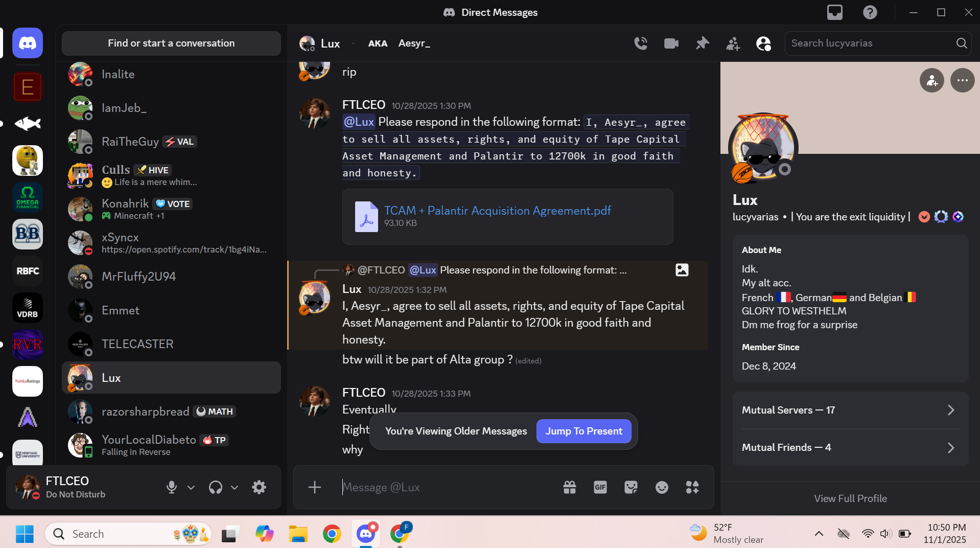Screen dimensions: 980x548
Task: Open the gift icon in message bar
Action: (x=569, y=487)
